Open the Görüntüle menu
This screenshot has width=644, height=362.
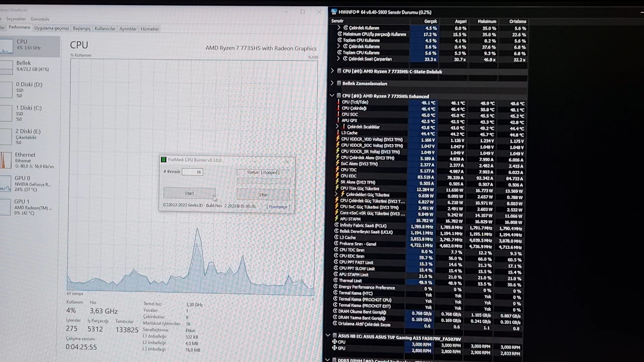click(40, 19)
